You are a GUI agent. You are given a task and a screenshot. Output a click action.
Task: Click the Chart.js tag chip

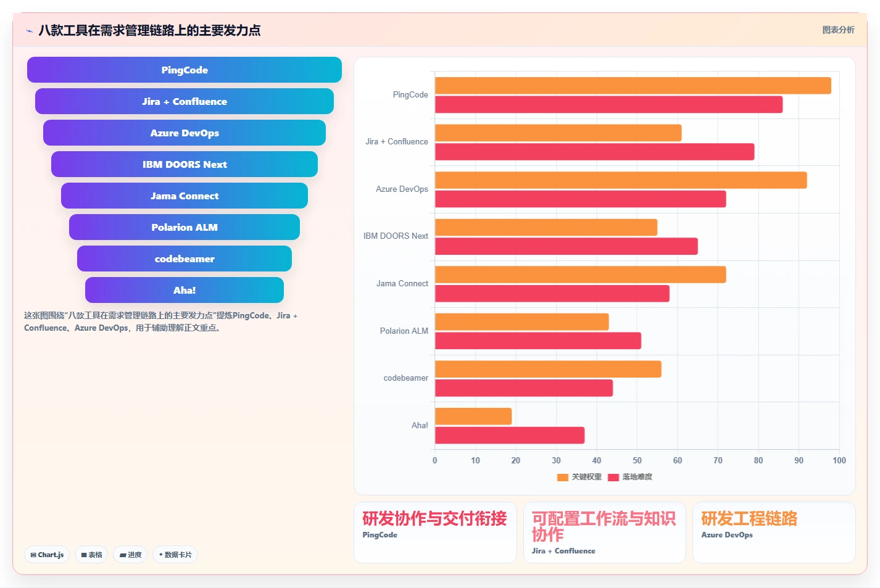coord(47,555)
